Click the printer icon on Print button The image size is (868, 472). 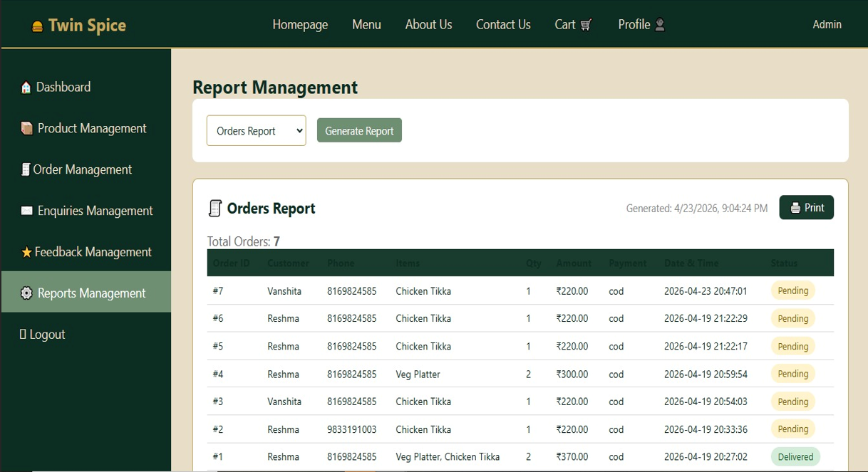coord(795,208)
